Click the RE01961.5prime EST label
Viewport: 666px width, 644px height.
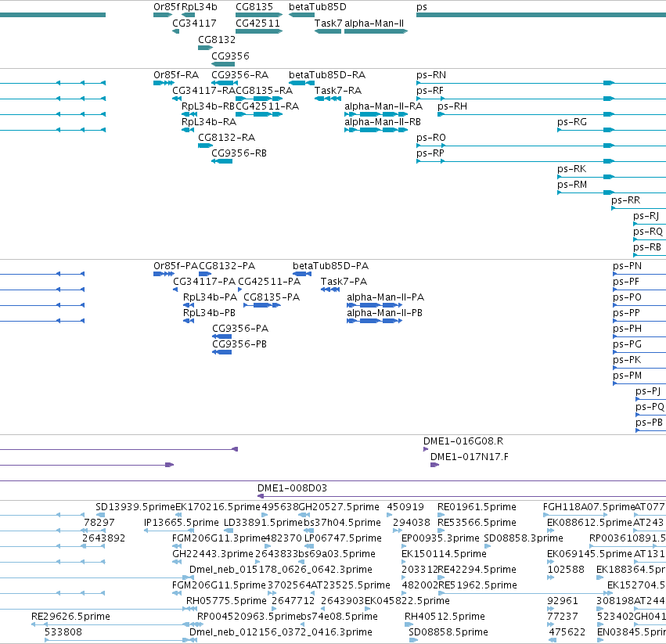[x=477, y=507]
